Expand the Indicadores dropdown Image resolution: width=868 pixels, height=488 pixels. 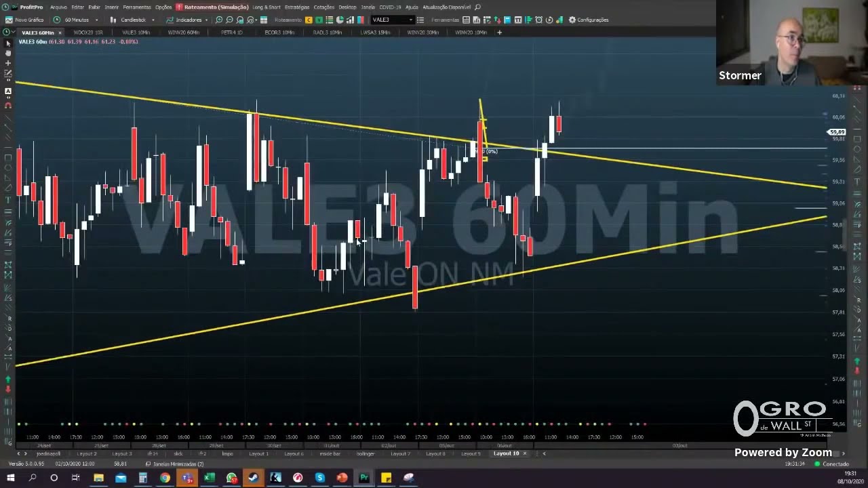207,20
